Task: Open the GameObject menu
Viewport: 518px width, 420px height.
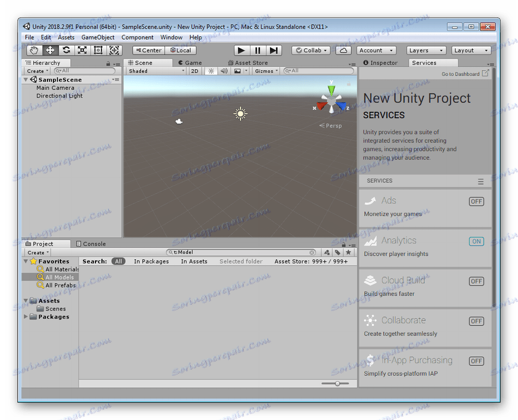Action: click(x=98, y=37)
